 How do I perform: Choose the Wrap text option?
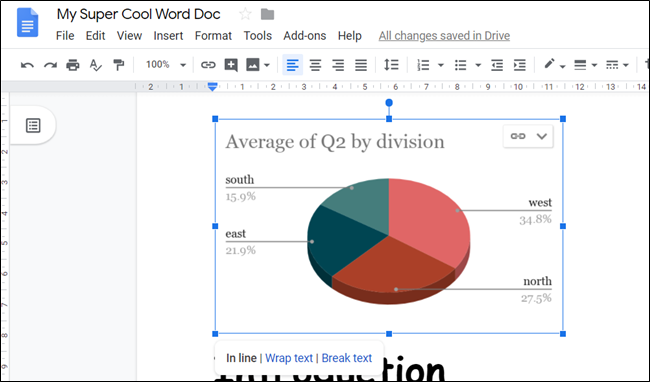[x=289, y=358]
